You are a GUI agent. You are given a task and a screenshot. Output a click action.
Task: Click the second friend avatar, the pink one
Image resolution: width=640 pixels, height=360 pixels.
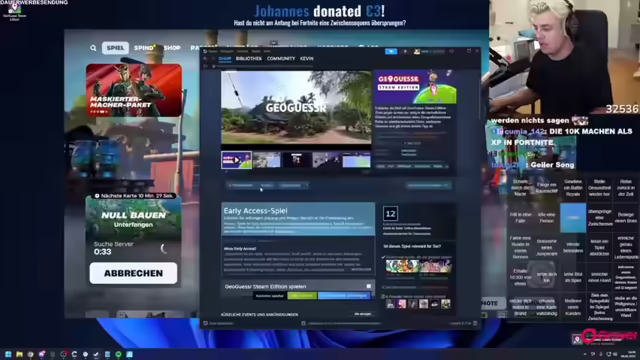tap(402, 304)
